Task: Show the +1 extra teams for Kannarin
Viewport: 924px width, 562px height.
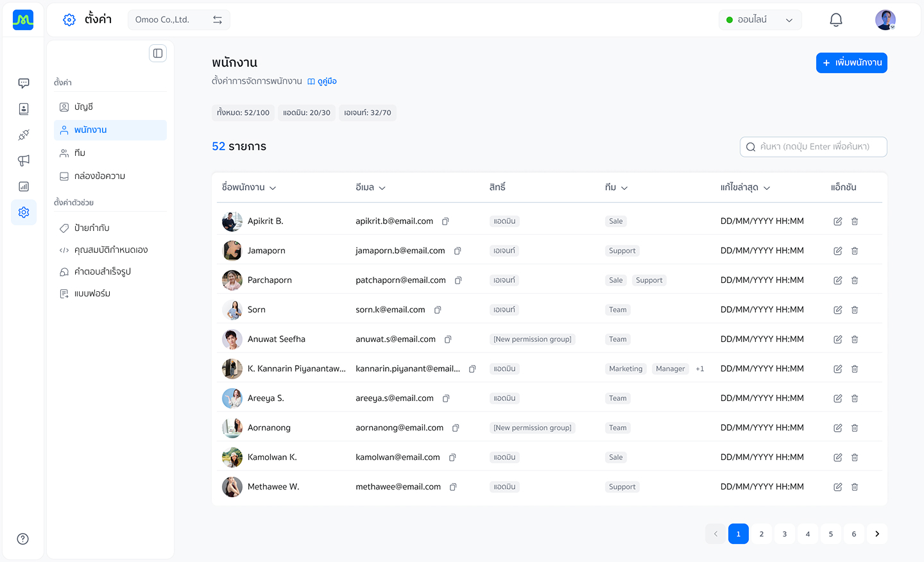Action: coord(700,369)
